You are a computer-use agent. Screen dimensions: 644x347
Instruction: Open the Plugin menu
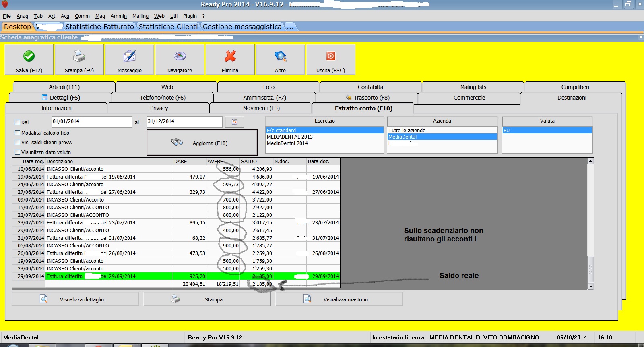pyautogui.click(x=190, y=16)
